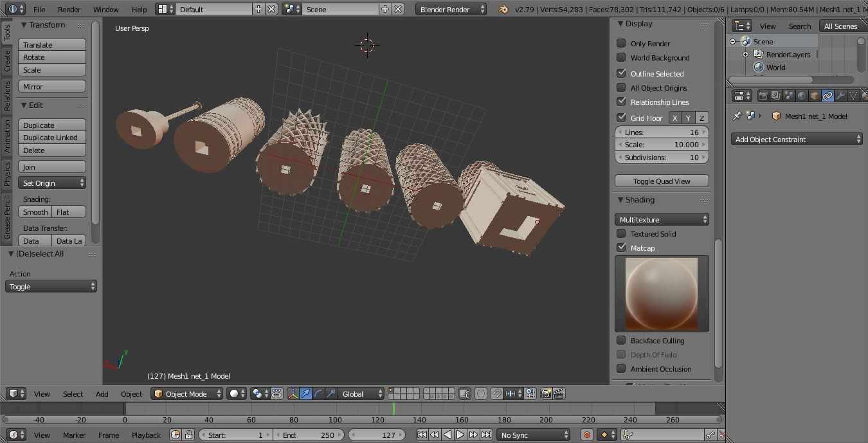Delete the Default screen layout with X
The height and width of the screenshot is (443, 868).
click(271, 9)
